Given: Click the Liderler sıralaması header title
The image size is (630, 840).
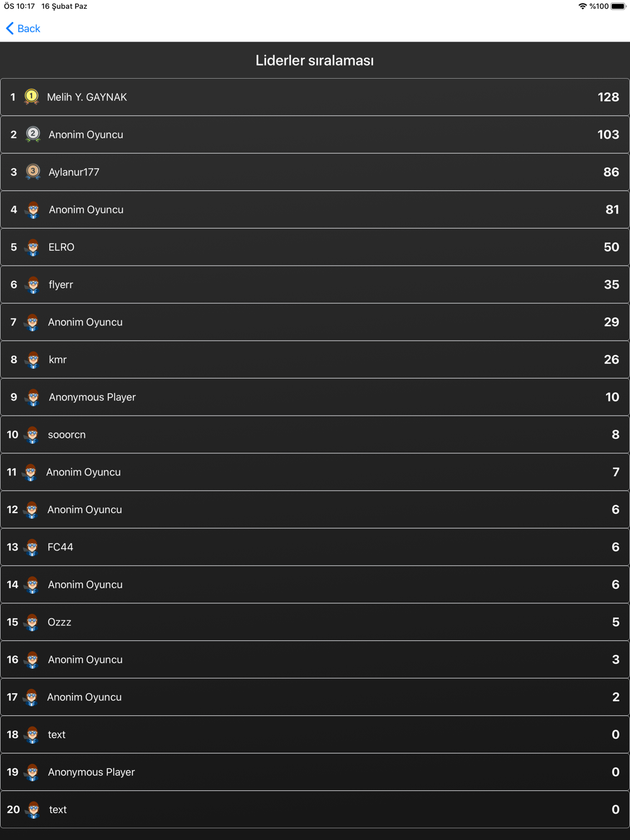Looking at the screenshot, I should 314,60.
